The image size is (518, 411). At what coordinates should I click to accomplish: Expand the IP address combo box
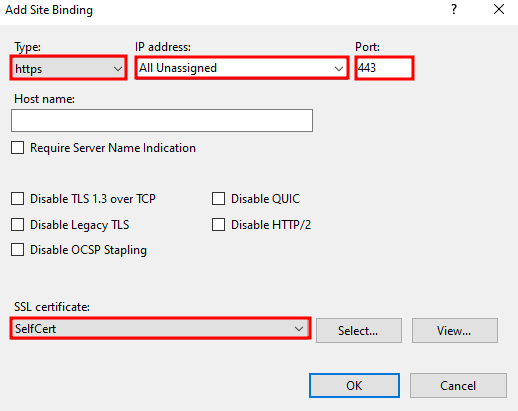[x=242, y=68]
